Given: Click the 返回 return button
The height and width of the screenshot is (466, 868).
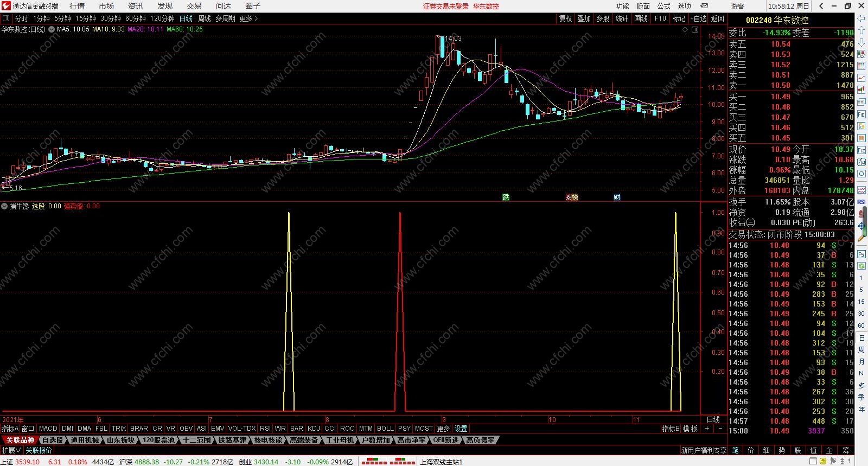Looking at the screenshot, I should 718,18.
